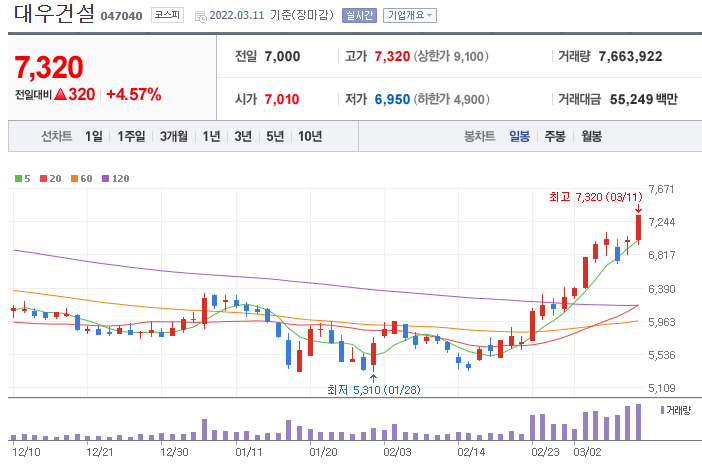Click the 5,109 price axis label
The image size is (702, 468).
(661, 388)
